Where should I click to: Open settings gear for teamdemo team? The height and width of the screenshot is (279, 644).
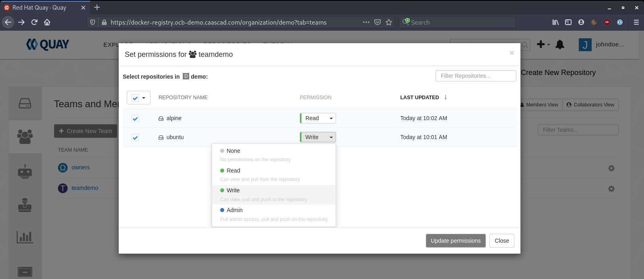pos(611,189)
